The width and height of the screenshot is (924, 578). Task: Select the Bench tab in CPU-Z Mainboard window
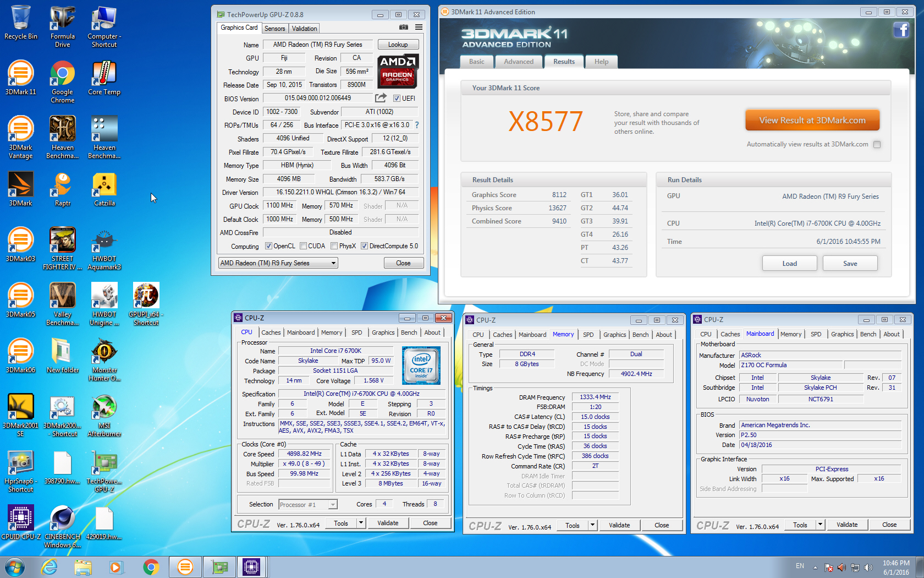click(x=868, y=334)
